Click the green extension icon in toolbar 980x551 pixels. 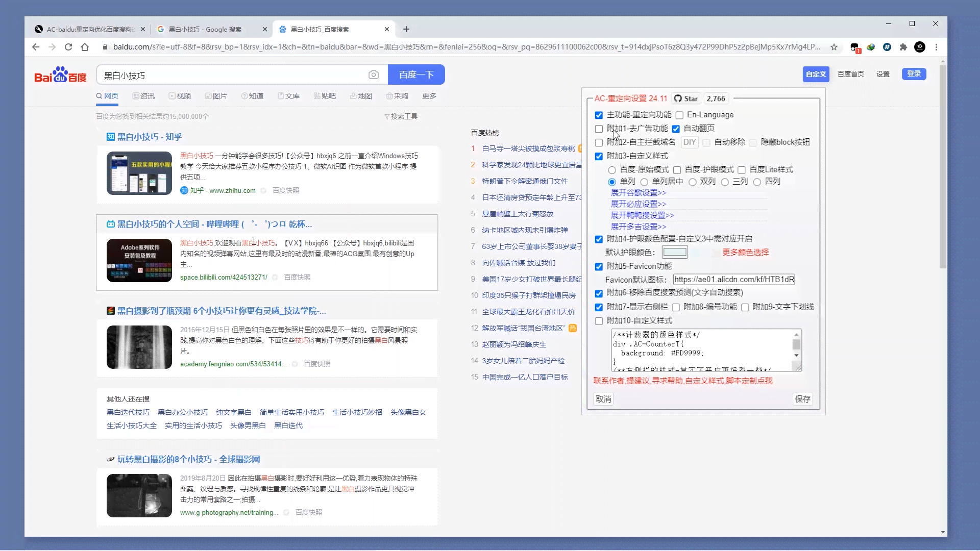point(871,47)
